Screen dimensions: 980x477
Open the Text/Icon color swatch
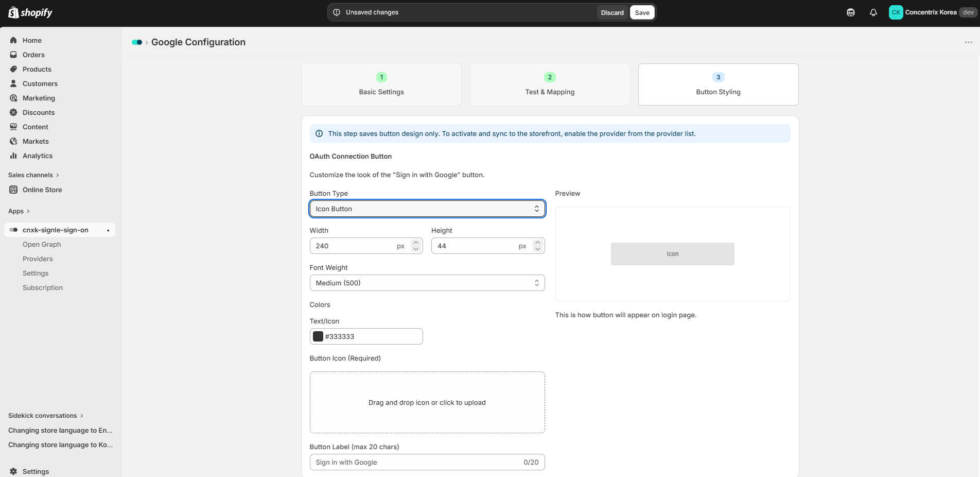[318, 336]
